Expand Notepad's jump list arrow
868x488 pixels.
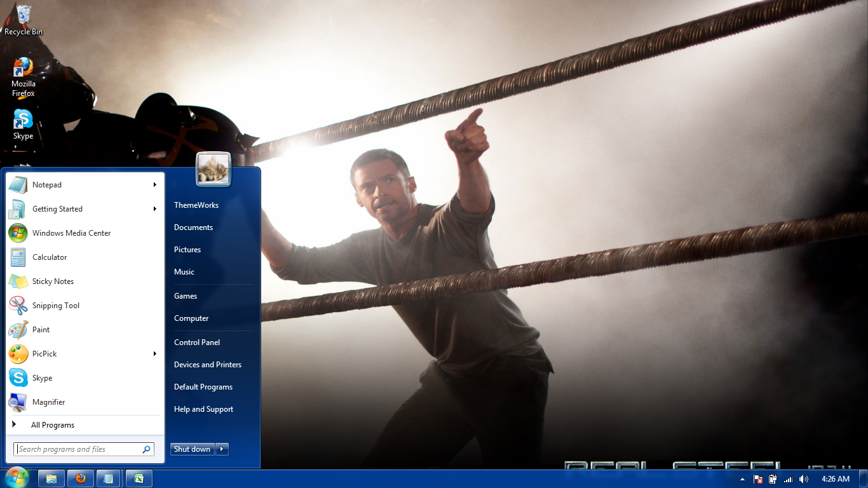coord(155,184)
